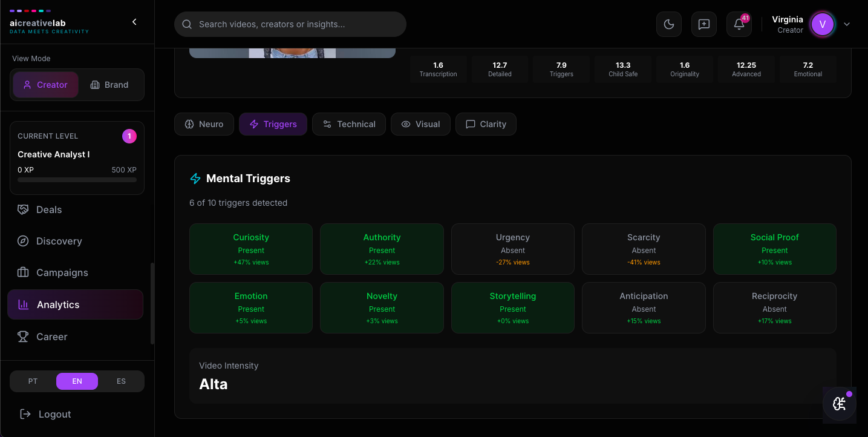
Task: Click Logout
Action: coord(77,414)
